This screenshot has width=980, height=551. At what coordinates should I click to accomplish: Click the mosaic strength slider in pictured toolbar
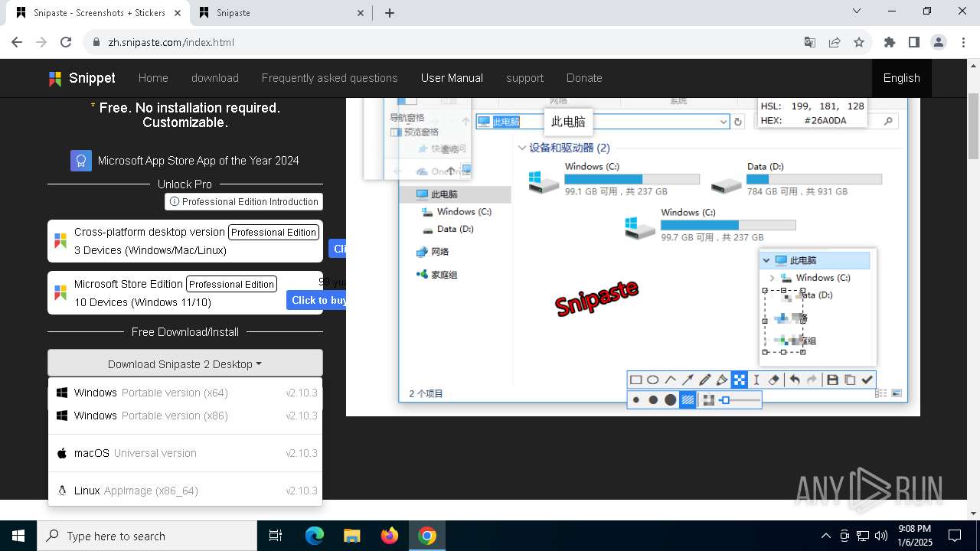point(740,400)
